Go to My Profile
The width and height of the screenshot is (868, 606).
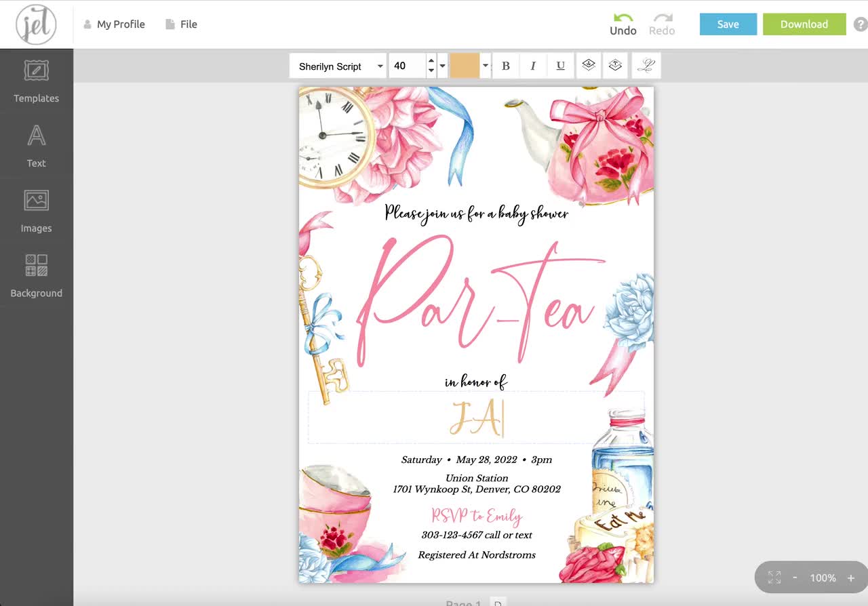tap(114, 24)
